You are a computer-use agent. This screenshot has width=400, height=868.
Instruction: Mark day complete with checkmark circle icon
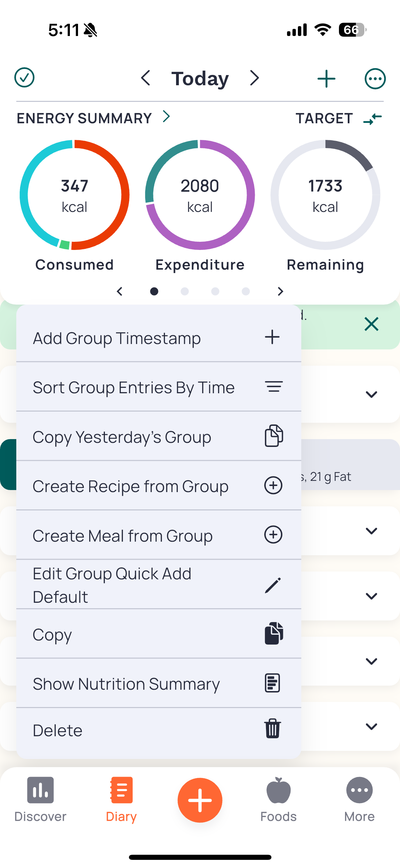pyautogui.click(x=24, y=78)
